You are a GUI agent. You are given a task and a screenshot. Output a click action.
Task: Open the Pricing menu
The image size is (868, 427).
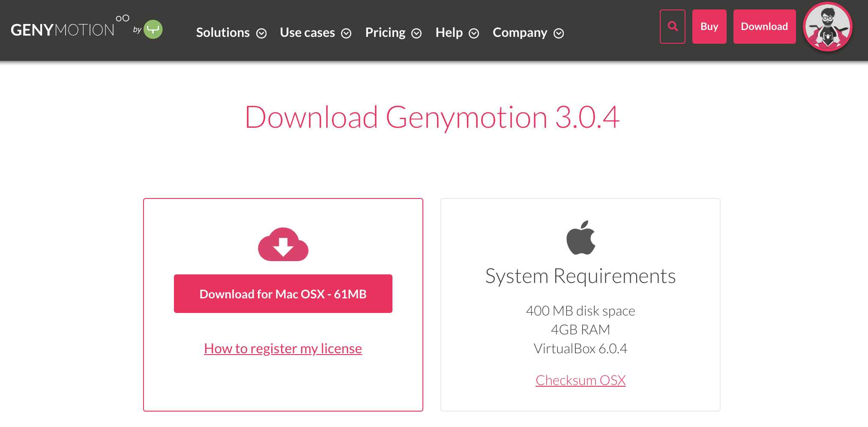[x=385, y=33]
